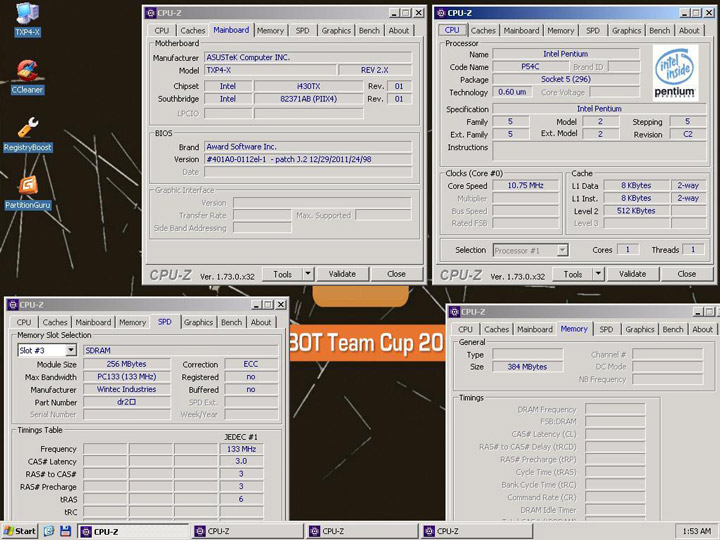Image resolution: width=720 pixels, height=540 pixels.
Task: Open the Processor #1 selection dropdown
Action: (562, 250)
